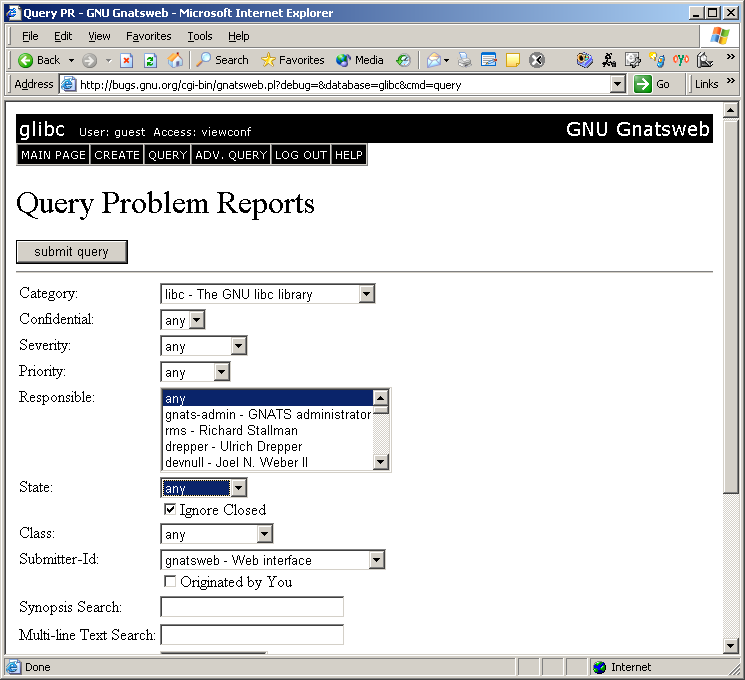Select 'drepper - Ulrich Drepper' in Responsible list

tap(267, 447)
